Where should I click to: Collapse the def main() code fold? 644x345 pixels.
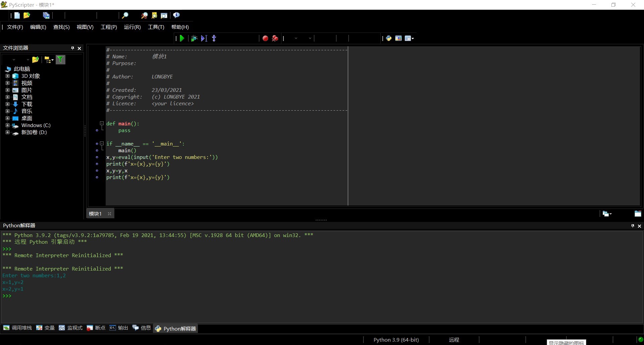click(x=102, y=123)
